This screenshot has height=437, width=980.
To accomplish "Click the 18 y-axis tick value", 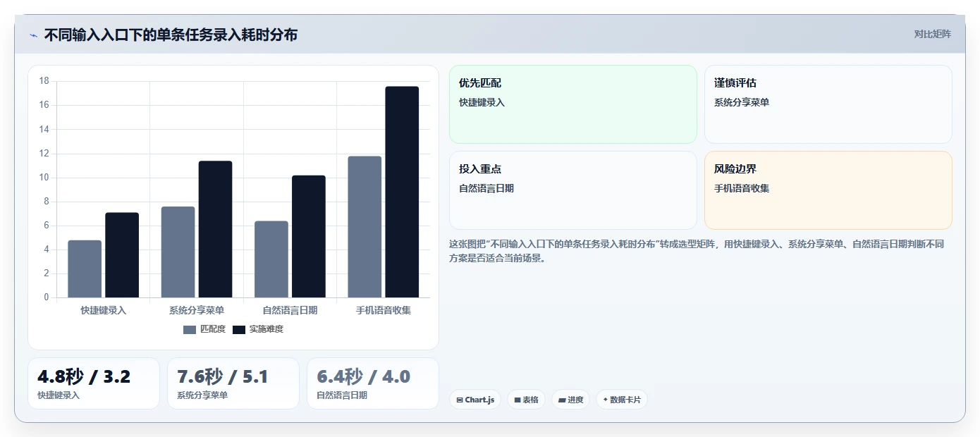I will coord(44,81).
